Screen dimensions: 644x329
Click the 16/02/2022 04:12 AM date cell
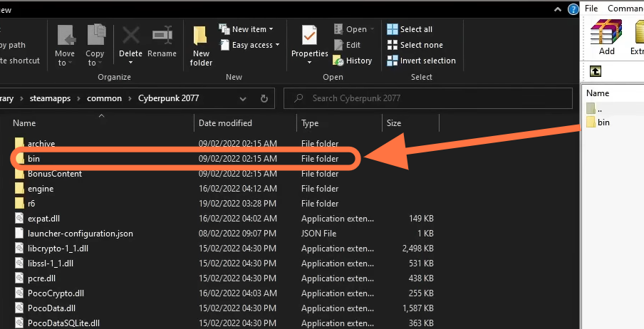(x=238, y=189)
